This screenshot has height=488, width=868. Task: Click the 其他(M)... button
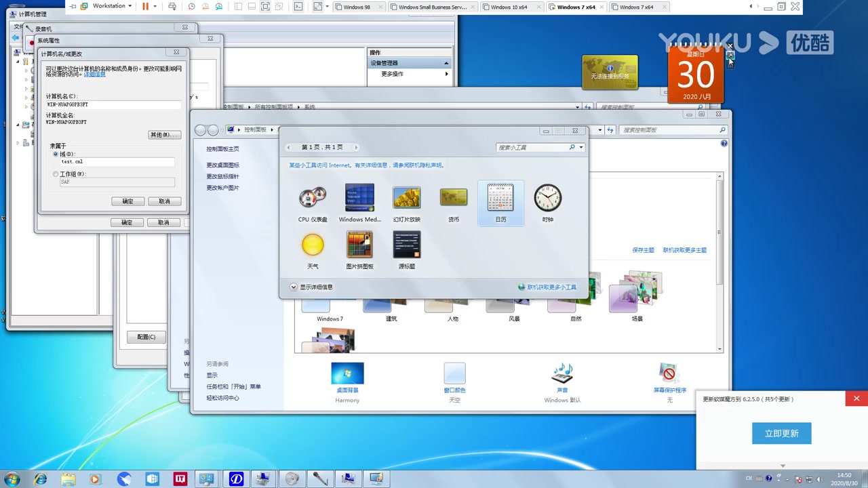click(163, 135)
